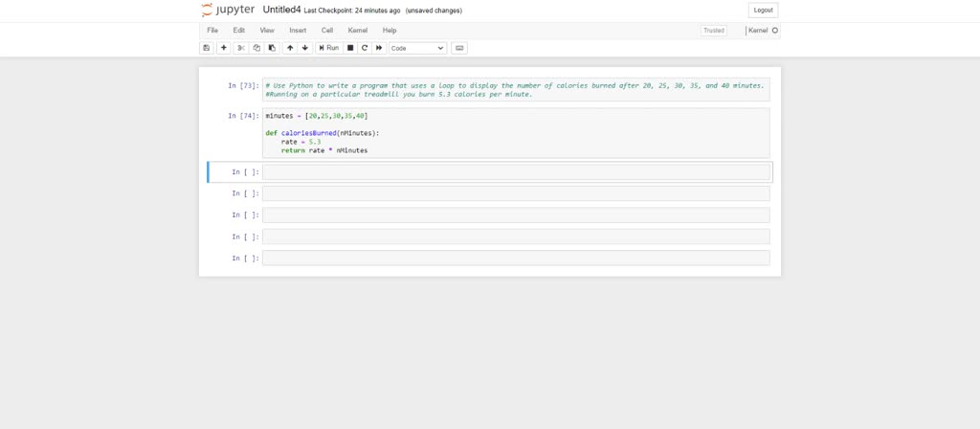Screen dimensions: 980x429
Task: Click the Last Checkpoint 24 minutes ago text
Action: pyautogui.click(x=352, y=11)
